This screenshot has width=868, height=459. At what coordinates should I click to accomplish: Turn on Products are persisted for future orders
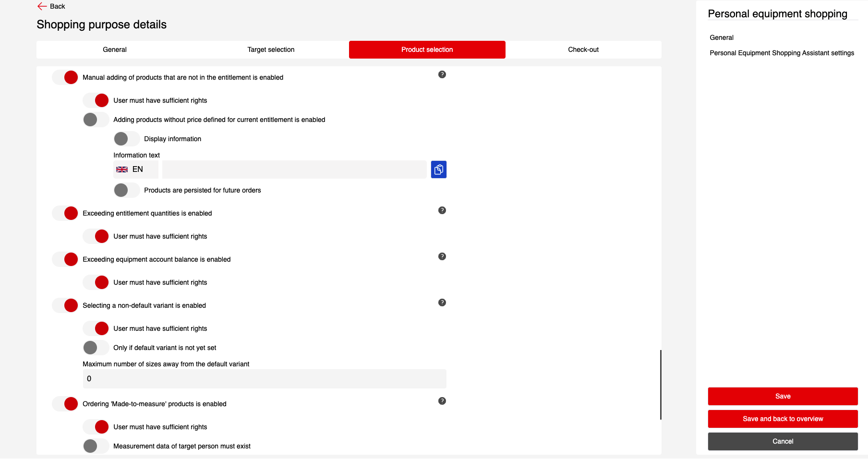(126, 190)
